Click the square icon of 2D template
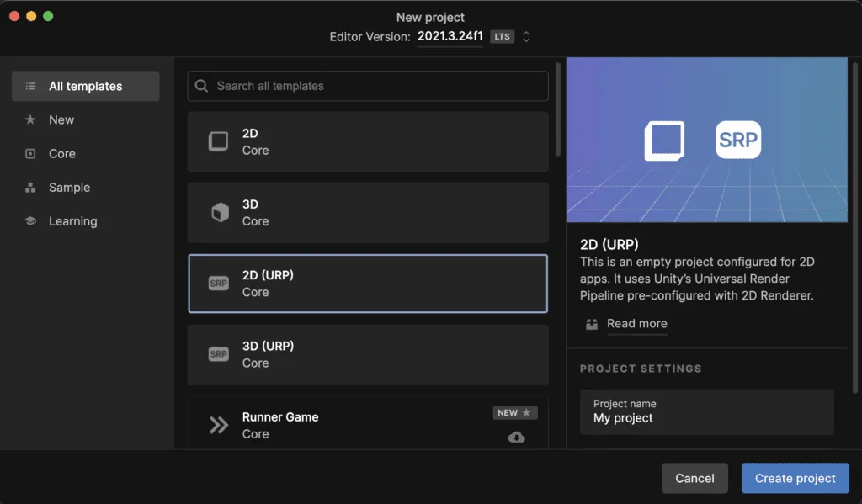Viewport: 862px width, 504px height. [x=218, y=141]
